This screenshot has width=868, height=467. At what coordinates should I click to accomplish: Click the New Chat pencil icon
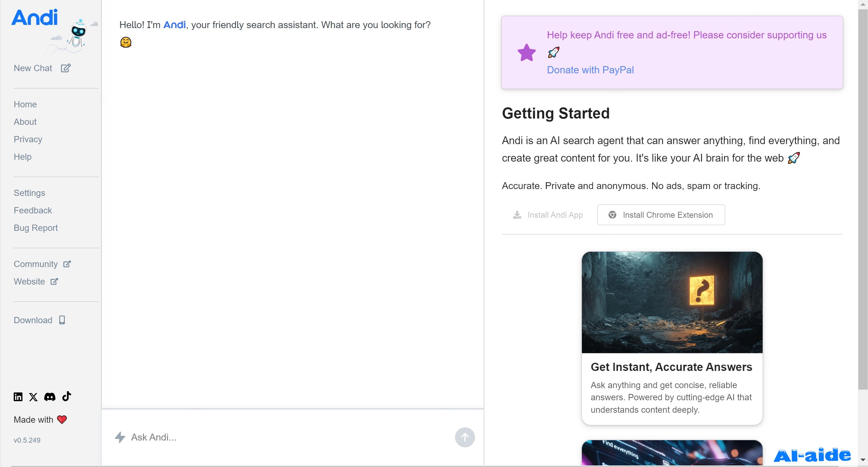[x=66, y=68]
